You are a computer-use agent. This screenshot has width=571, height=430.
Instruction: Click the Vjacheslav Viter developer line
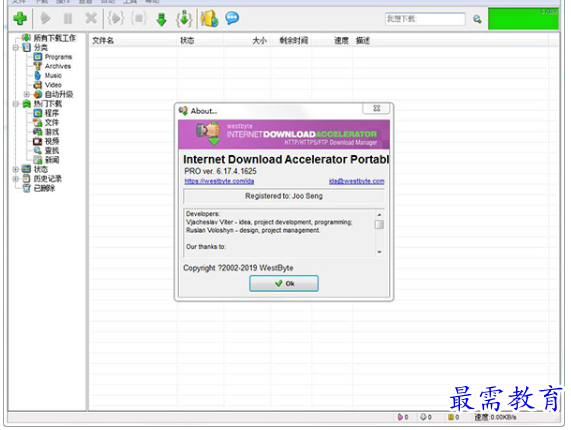269,222
